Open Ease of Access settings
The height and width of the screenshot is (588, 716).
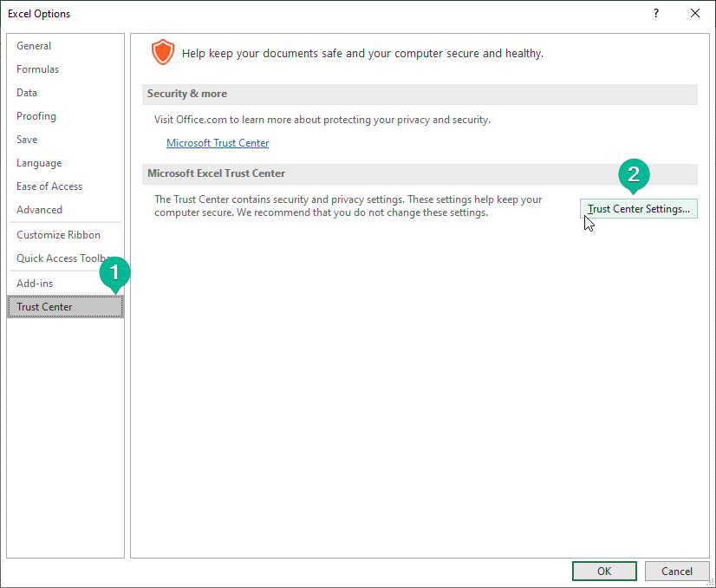(65, 186)
